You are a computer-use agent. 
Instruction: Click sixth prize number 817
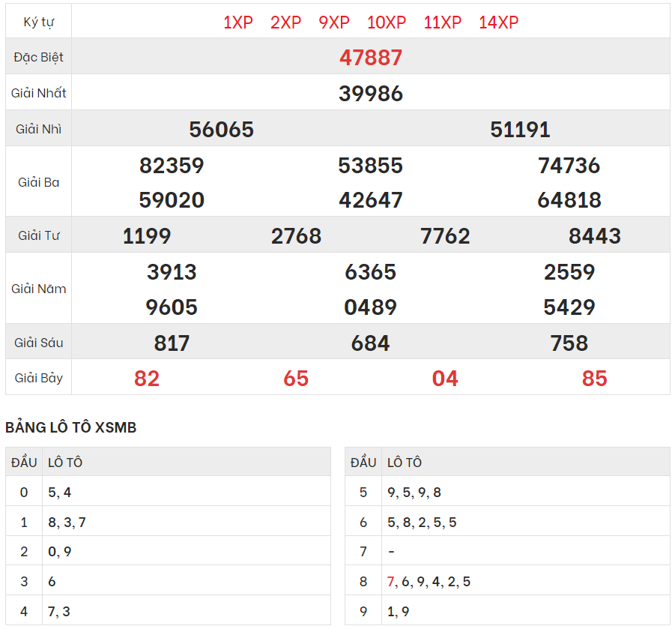coord(172,343)
